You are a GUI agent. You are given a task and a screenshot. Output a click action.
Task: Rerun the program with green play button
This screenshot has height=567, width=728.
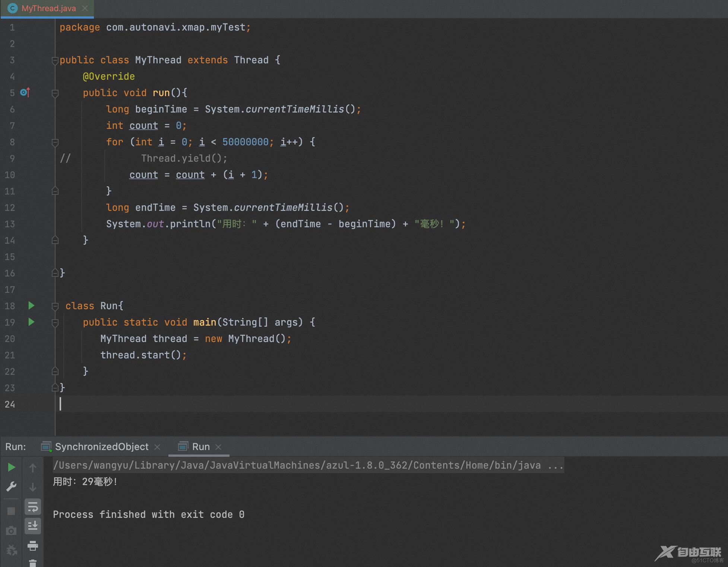tap(12, 467)
